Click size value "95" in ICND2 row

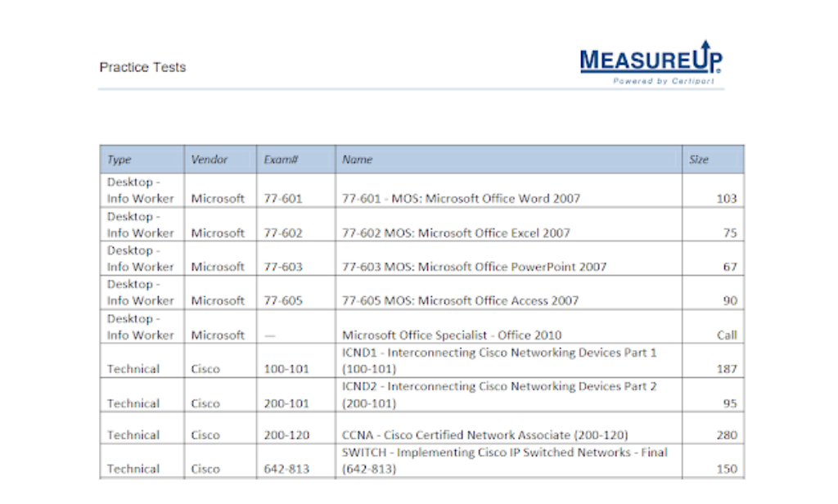[x=730, y=403]
